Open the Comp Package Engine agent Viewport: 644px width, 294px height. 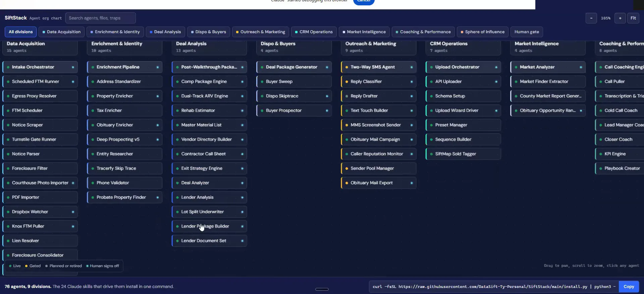(x=210, y=82)
